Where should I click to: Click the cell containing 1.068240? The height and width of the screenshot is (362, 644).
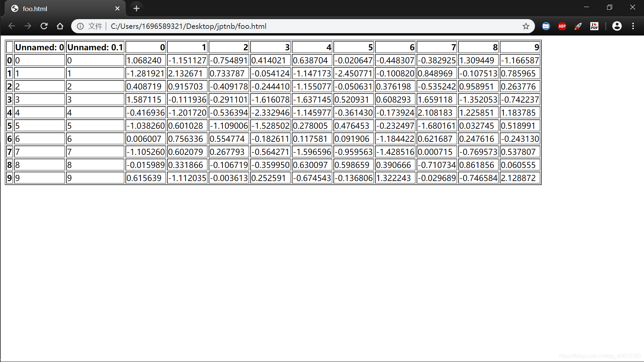146,60
